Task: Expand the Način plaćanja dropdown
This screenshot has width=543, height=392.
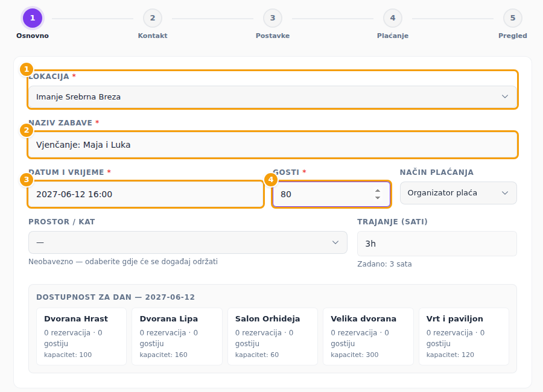Action: coord(458,193)
